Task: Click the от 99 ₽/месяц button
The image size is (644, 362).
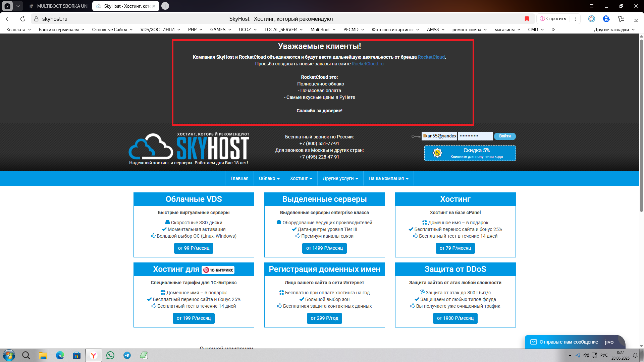Action: (194, 248)
